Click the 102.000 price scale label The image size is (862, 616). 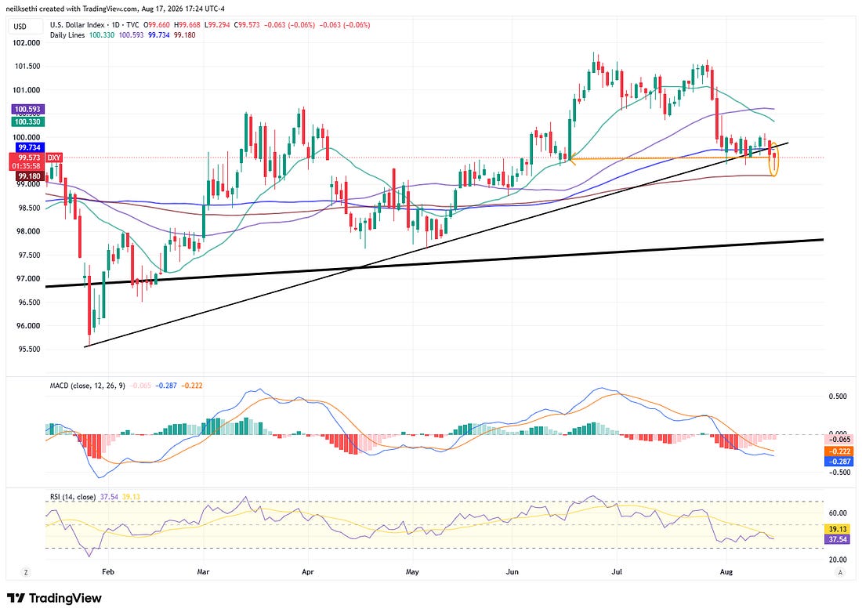[27, 43]
